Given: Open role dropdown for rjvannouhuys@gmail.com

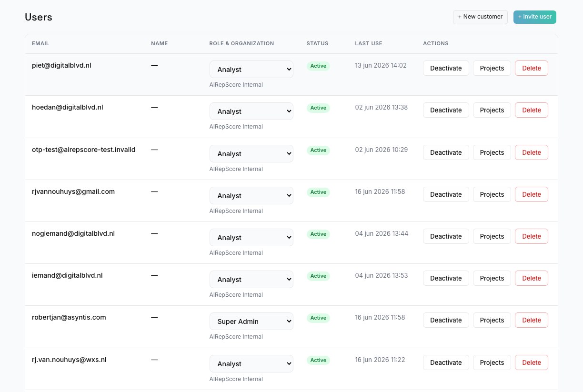Looking at the screenshot, I should tap(251, 196).
